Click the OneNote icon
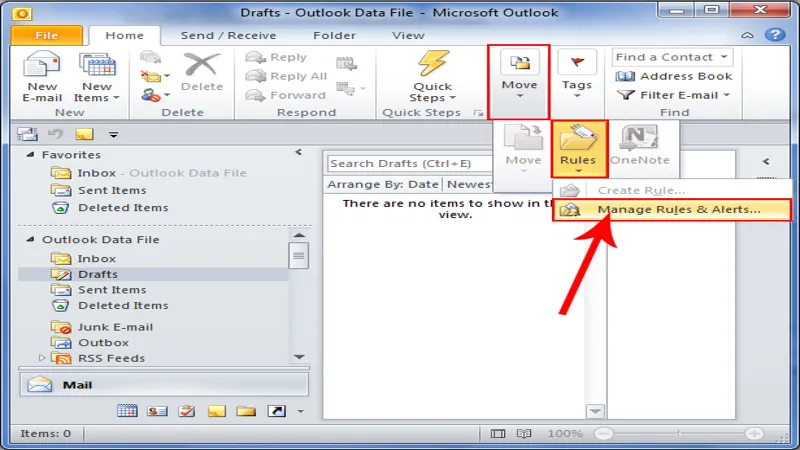 click(x=639, y=138)
